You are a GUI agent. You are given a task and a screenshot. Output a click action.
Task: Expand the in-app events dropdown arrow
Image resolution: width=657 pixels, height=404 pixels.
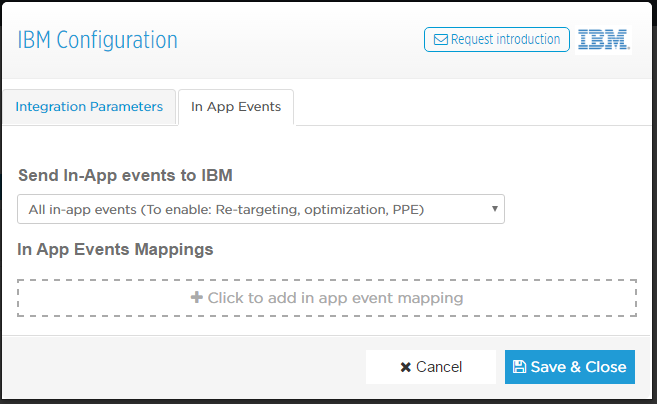(494, 209)
